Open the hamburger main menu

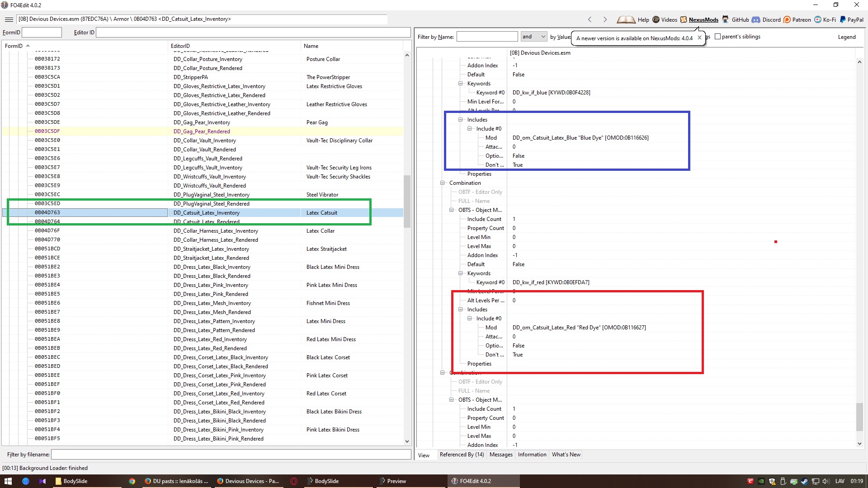9,19
